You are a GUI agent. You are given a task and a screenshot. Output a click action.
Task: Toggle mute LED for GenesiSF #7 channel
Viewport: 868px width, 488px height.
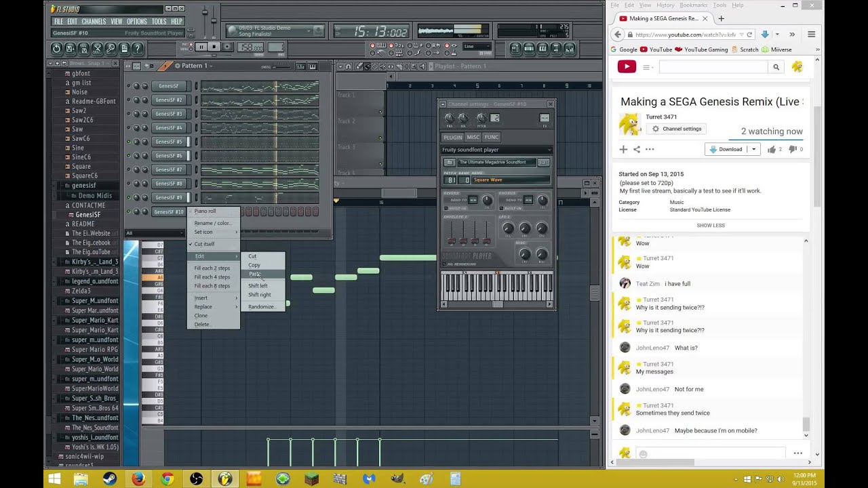[x=129, y=169]
